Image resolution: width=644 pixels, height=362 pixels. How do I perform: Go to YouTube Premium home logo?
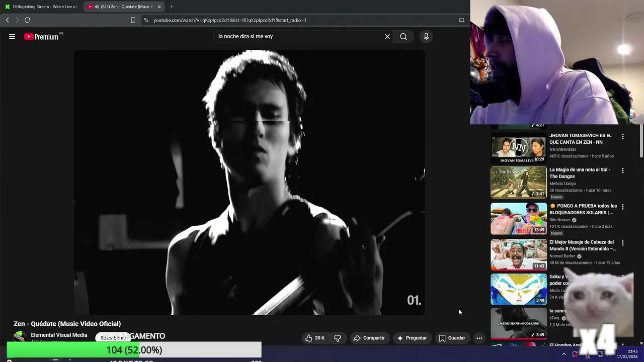41,37
